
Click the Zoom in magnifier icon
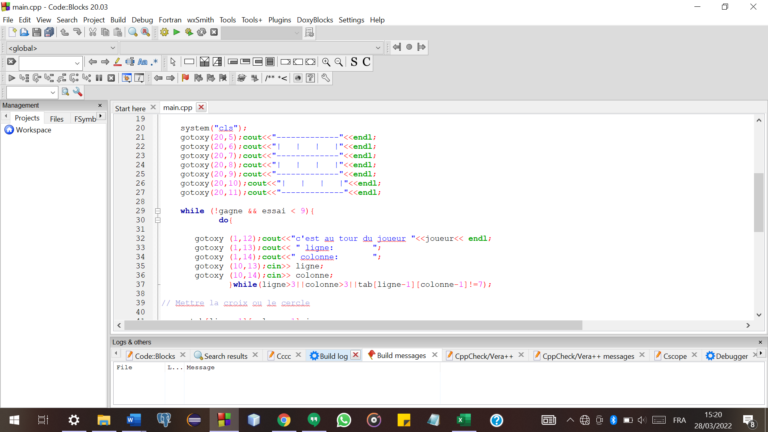(x=326, y=62)
